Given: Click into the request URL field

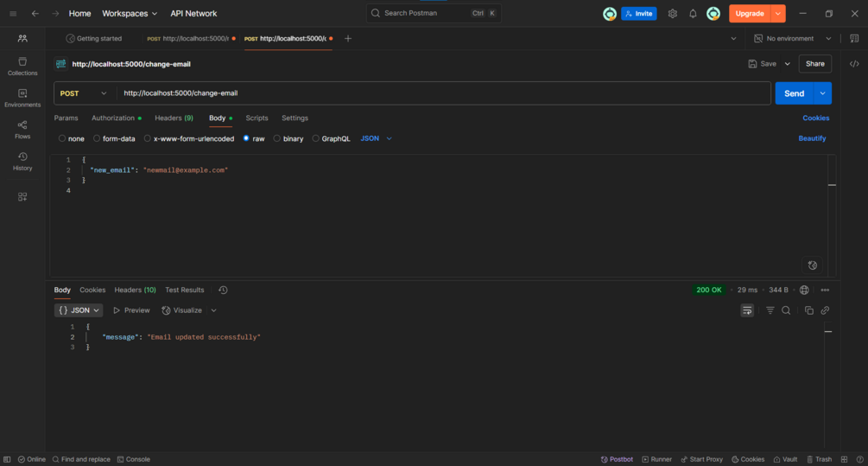Looking at the screenshot, I should pos(443,93).
